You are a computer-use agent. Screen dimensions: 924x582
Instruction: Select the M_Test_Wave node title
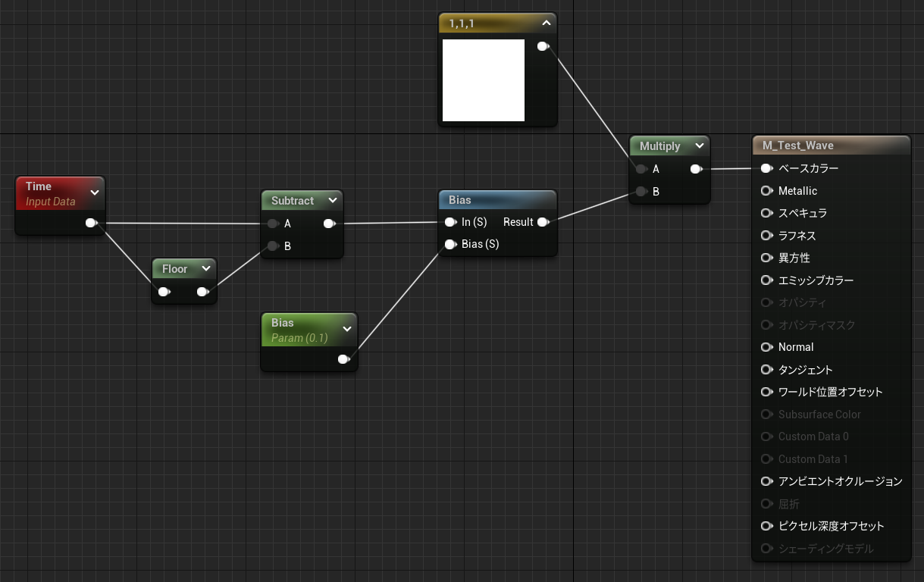[x=798, y=145]
